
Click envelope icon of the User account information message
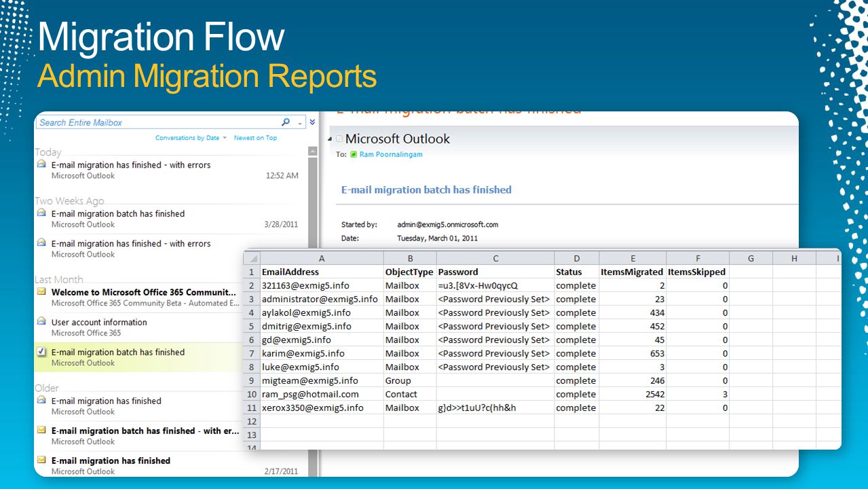pos(42,322)
